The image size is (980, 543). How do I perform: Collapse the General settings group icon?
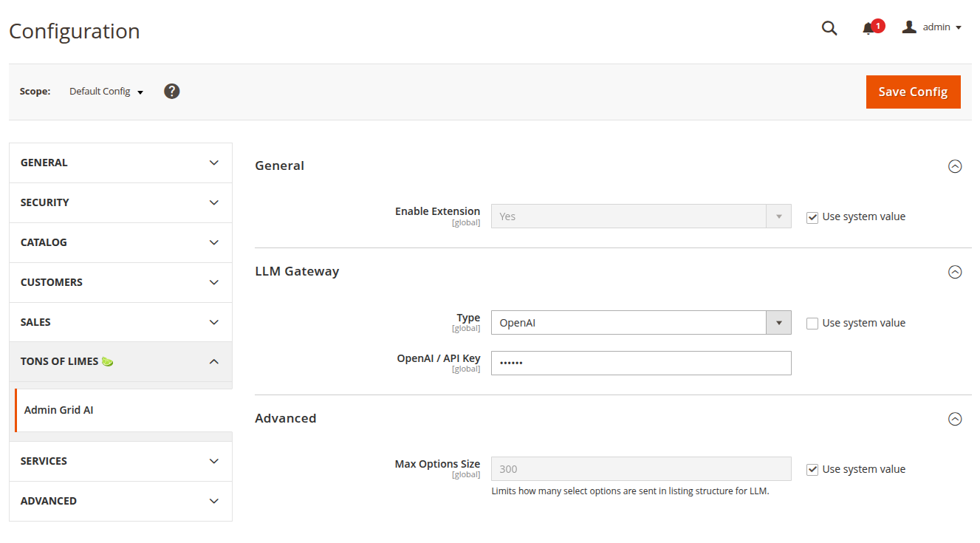pos(955,166)
